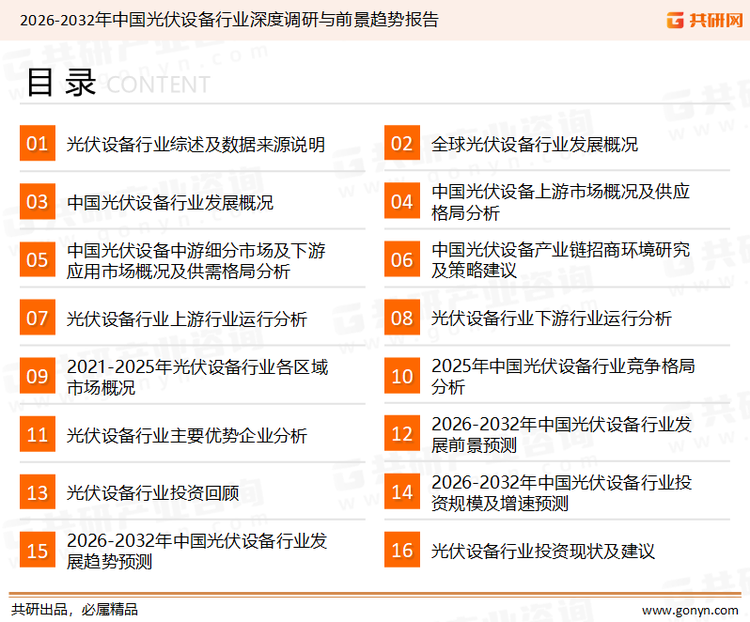The image size is (750, 622).
Task: Select chapter 光伏设备行业投资回顾
Action: point(153,493)
